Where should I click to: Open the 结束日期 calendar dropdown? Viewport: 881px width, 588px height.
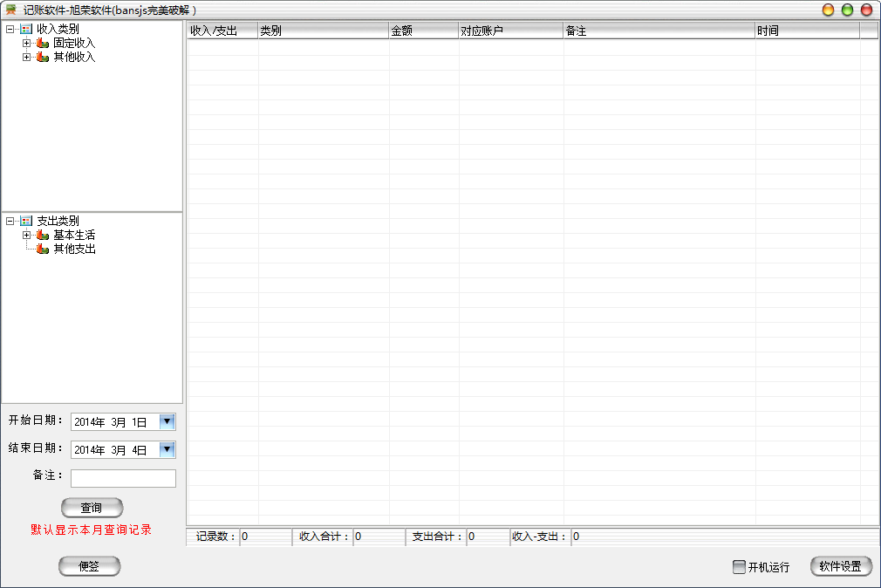(x=167, y=449)
